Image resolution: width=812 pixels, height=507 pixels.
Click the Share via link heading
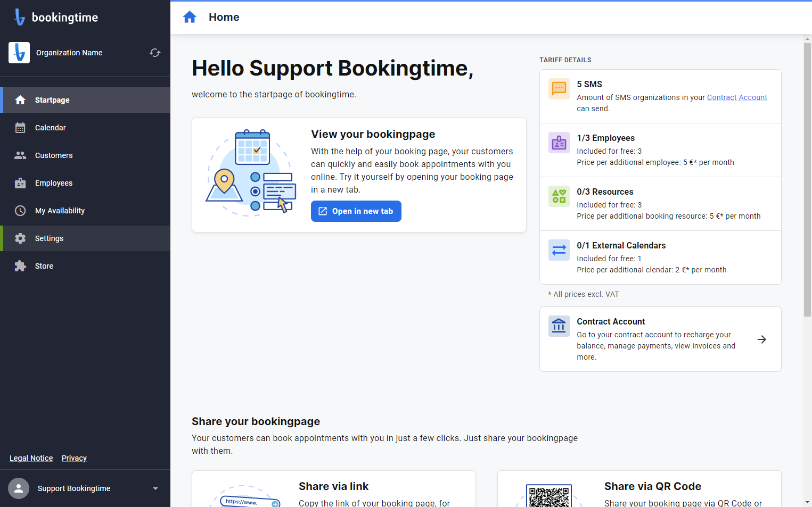pos(334,486)
